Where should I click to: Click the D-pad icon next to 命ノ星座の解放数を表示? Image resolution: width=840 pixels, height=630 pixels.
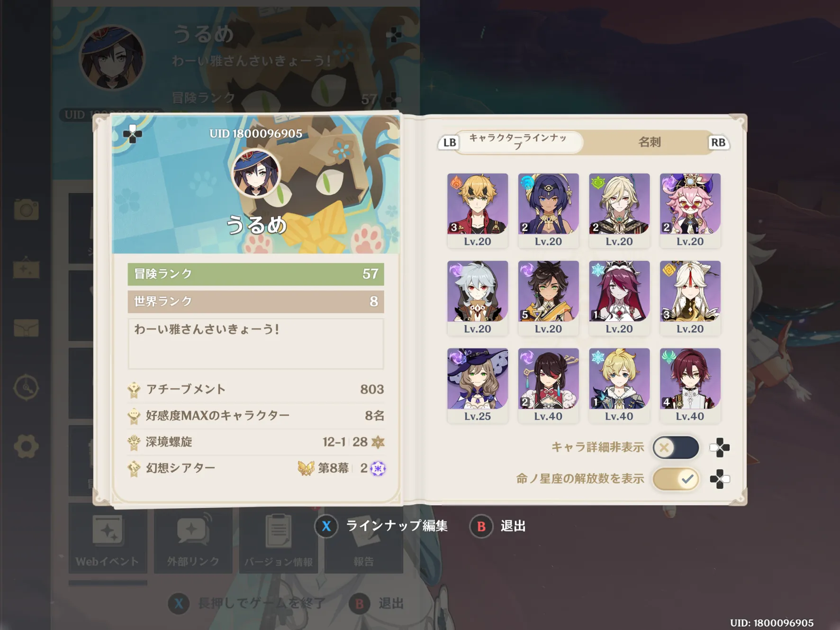click(719, 479)
